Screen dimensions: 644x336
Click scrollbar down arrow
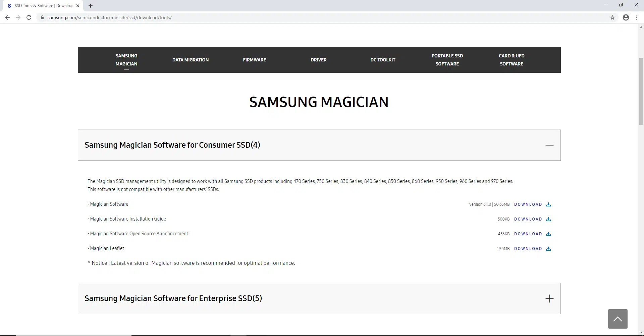[x=641, y=333]
